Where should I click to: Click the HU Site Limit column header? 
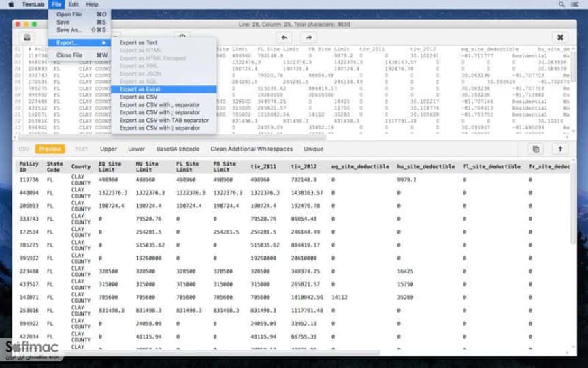147,167
